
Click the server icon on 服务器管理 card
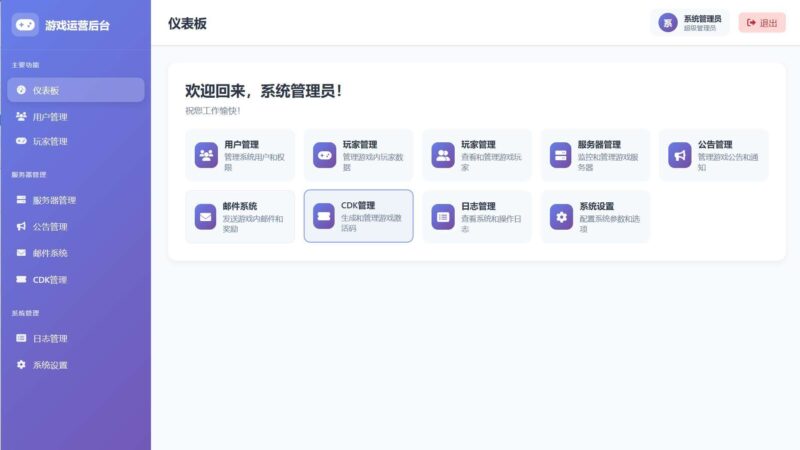[x=561, y=155]
